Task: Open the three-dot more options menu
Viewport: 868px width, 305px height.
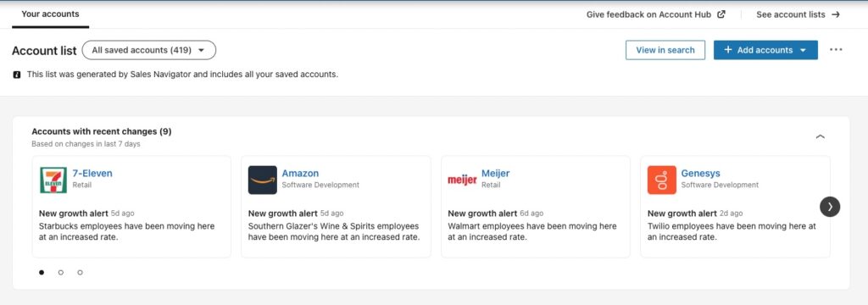Action: (836, 50)
